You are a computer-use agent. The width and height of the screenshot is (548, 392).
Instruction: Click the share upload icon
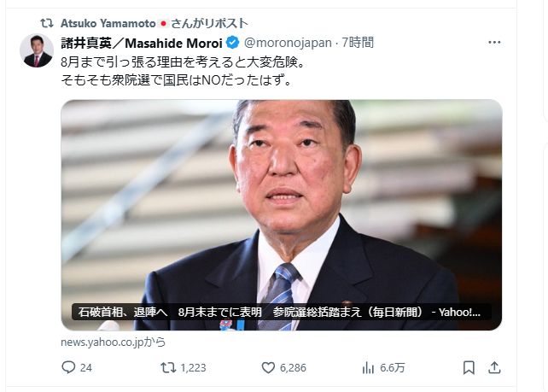(494, 367)
